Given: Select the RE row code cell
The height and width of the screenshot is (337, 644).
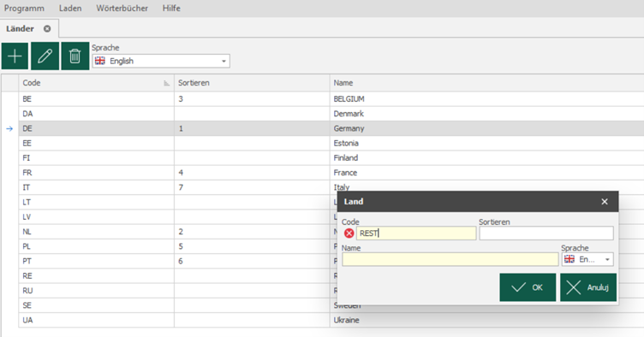Looking at the screenshot, I should click(96, 276).
